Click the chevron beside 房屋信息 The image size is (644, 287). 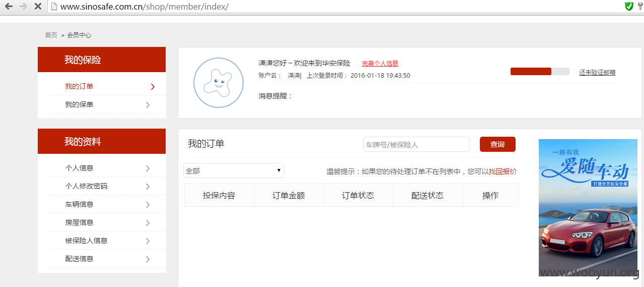click(148, 223)
